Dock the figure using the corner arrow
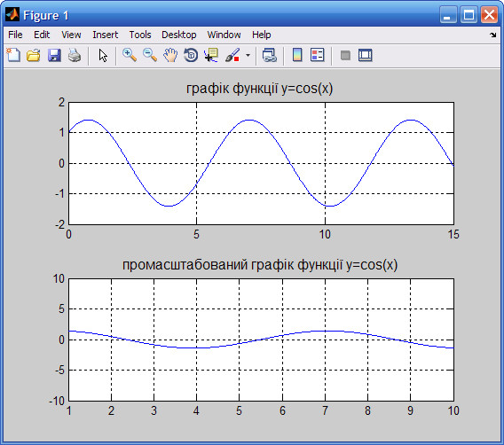The width and height of the screenshot is (504, 445). [x=493, y=35]
